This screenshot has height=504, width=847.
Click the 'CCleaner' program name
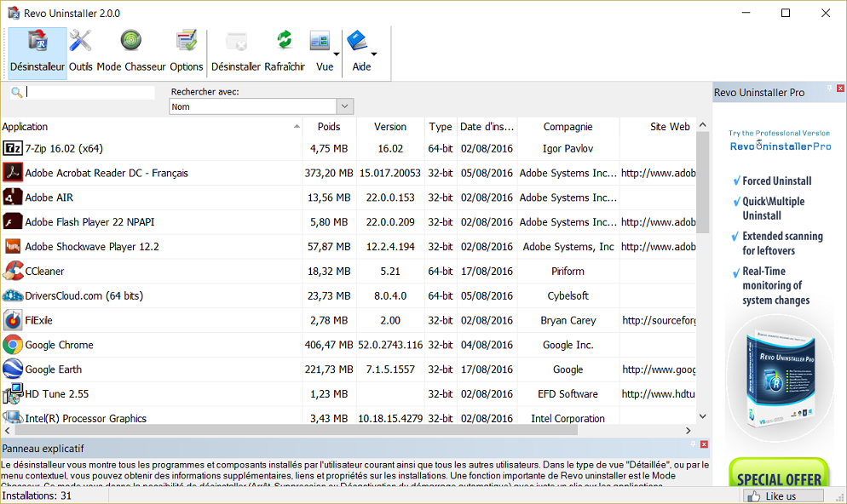tap(44, 272)
